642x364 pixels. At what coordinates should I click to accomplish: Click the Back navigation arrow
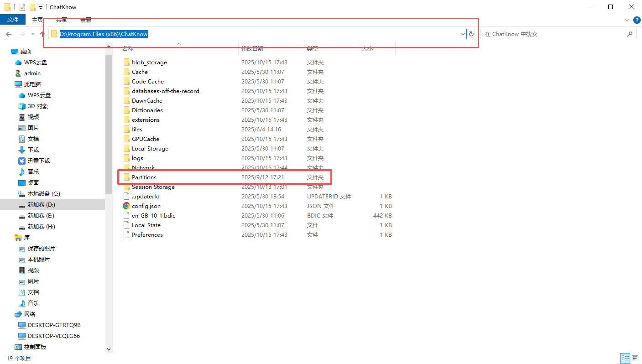(9, 34)
